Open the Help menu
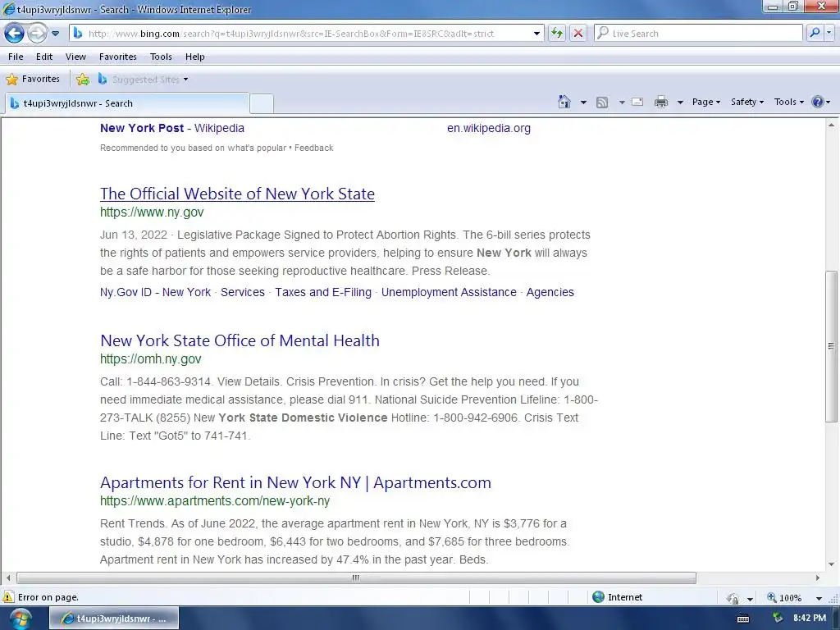Screen dimensions: 840x630 tap(195, 57)
